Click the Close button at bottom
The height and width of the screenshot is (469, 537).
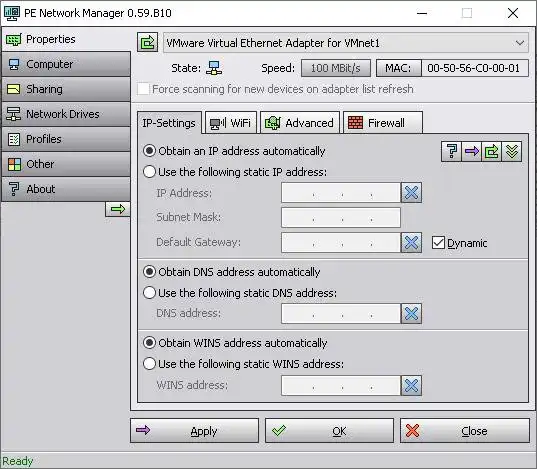pyautogui.click(x=465, y=431)
